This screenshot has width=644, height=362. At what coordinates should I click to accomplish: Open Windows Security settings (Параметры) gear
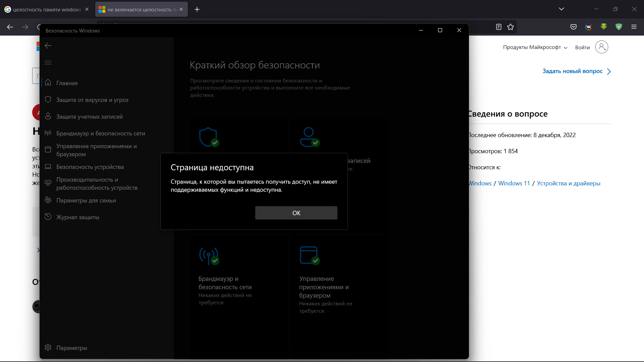click(x=48, y=348)
